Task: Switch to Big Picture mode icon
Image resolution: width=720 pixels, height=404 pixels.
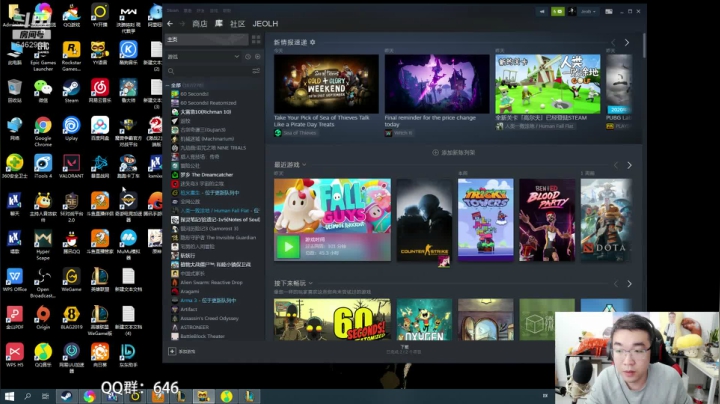Action: pos(608,11)
